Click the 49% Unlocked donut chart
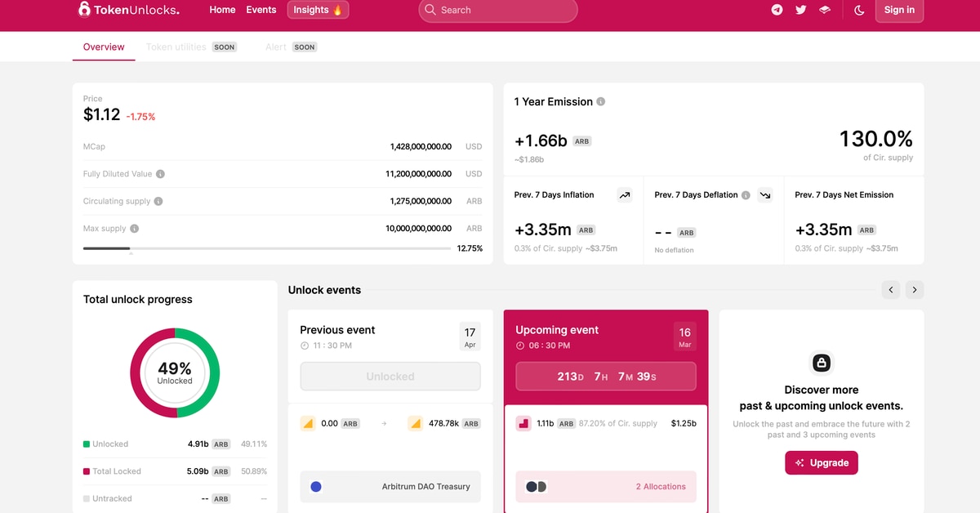The height and width of the screenshot is (513, 980). (175, 373)
